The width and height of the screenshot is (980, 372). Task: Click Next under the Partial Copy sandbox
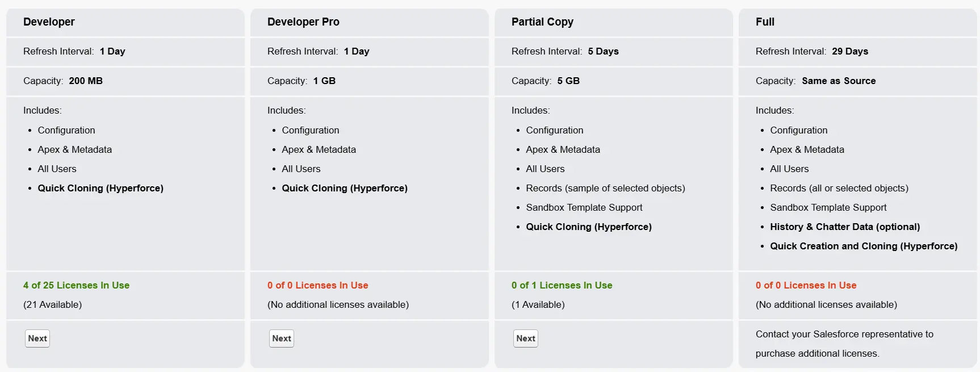pos(526,338)
